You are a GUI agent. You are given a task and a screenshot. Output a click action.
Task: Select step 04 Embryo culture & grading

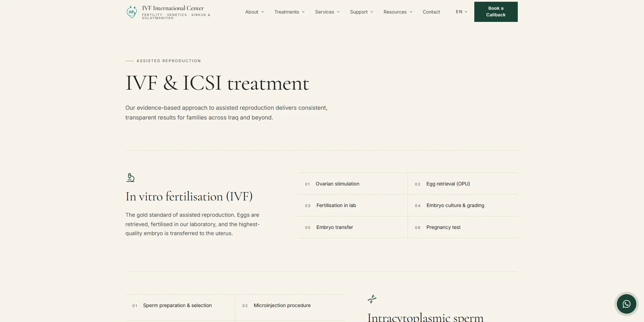[463, 205]
